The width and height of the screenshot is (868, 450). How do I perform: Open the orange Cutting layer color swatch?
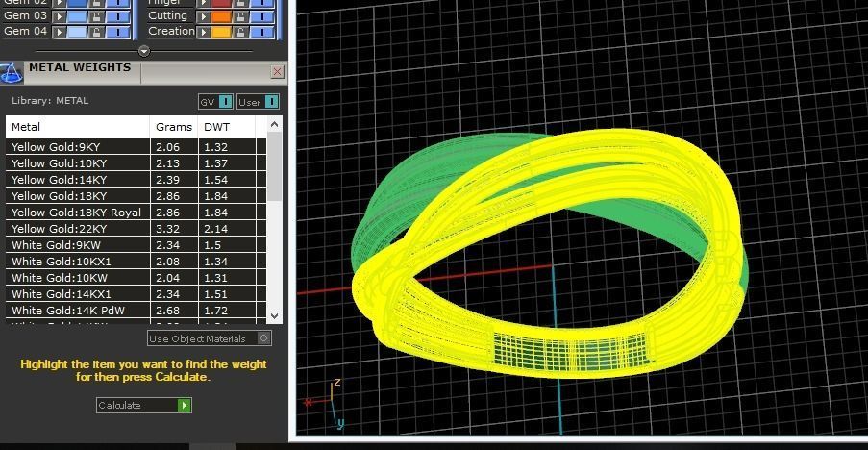pyautogui.click(x=221, y=17)
